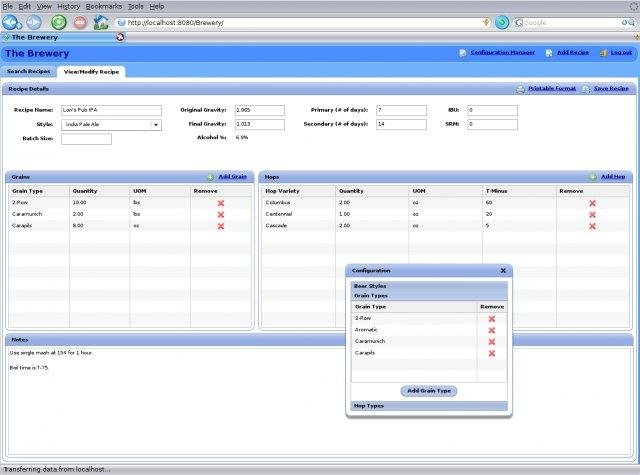Click the browser Forward arrow button
The width and height of the screenshot is (640, 475).
click(x=34, y=22)
